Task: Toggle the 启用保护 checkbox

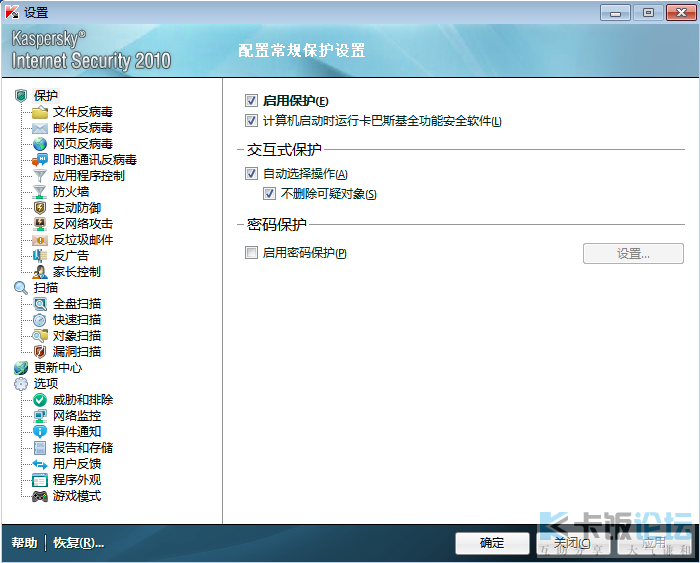Action: click(251, 100)
